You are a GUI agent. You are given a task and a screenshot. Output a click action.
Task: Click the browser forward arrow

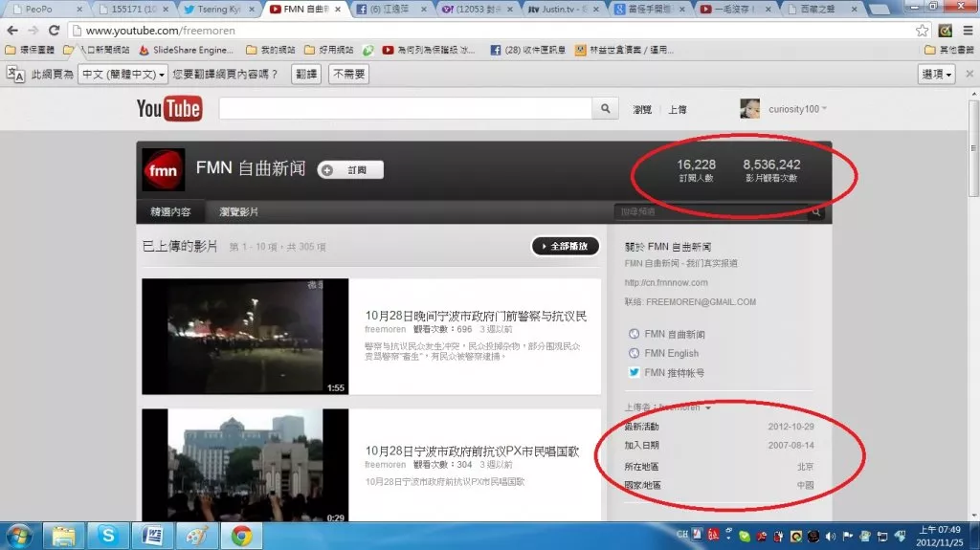tap(33, 30)
